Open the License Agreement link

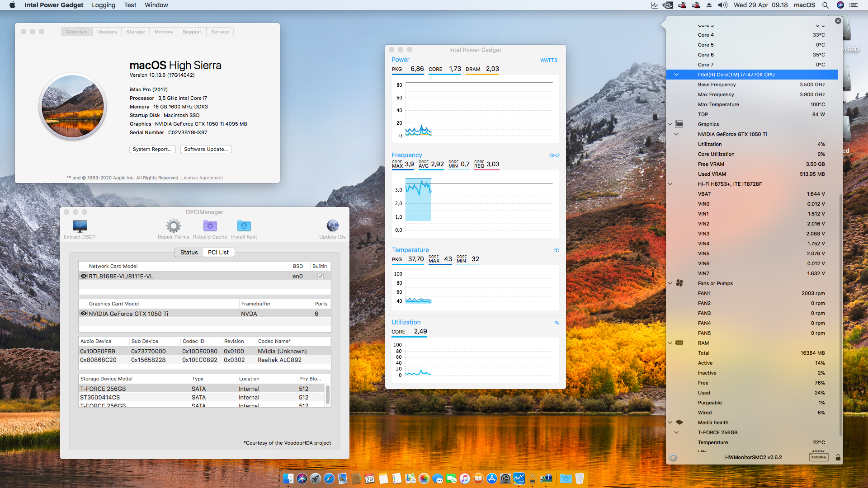click(x=202, y=178)
